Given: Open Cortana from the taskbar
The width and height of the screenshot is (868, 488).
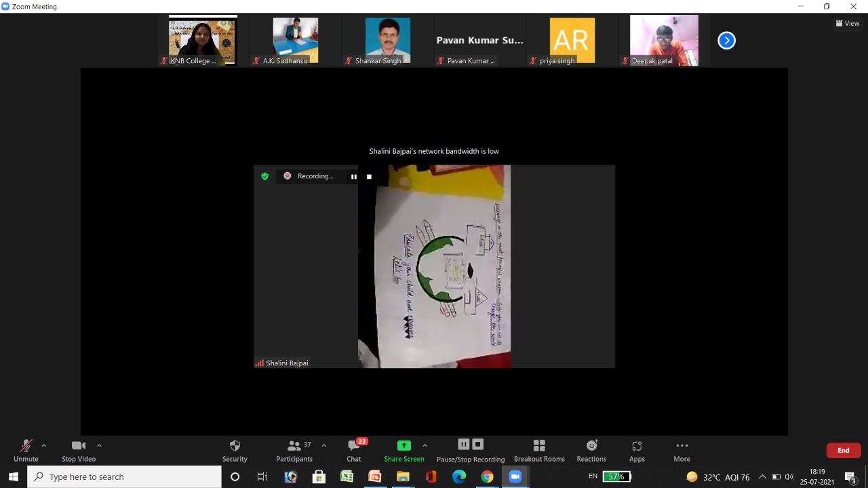Looking at the screenshot, I should coord(235,476).
